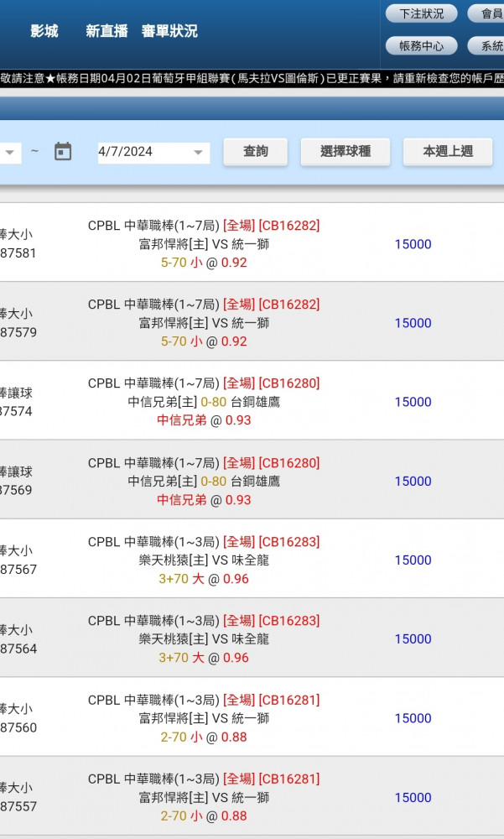Click 15000 amount in row 87569
The height and width of the screenshot is (839, 504).
413,481
